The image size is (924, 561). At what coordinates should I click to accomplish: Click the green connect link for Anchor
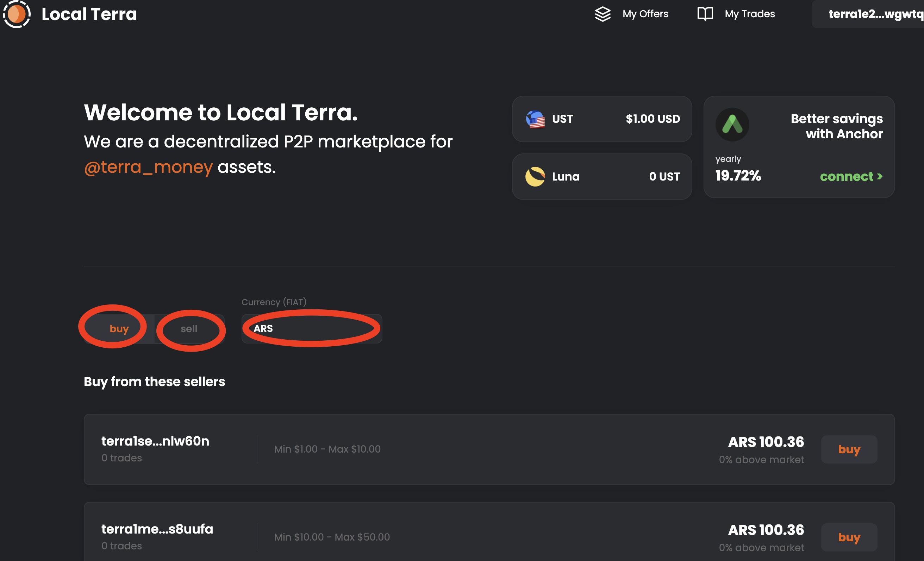[x=851, y=177]
